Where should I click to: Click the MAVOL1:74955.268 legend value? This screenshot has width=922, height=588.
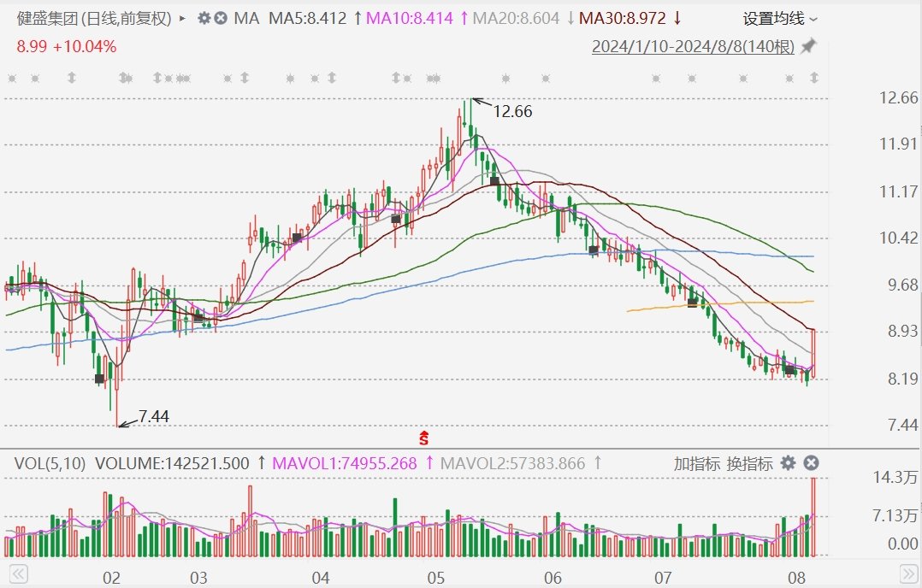pyautogui.click(x=345, y=463)
